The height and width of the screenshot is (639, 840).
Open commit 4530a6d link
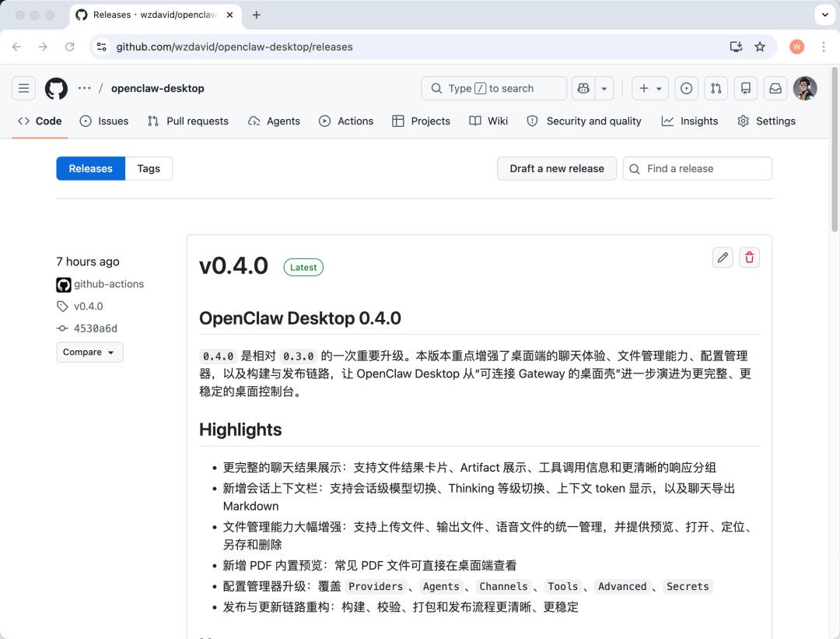[96, 328]
